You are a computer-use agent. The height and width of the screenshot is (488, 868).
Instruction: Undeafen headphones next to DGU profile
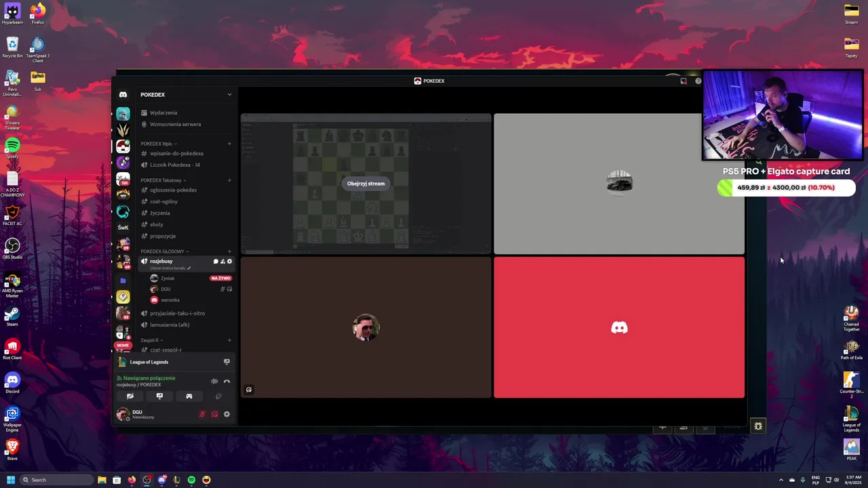pyautogui.click(x=214, y=414)
